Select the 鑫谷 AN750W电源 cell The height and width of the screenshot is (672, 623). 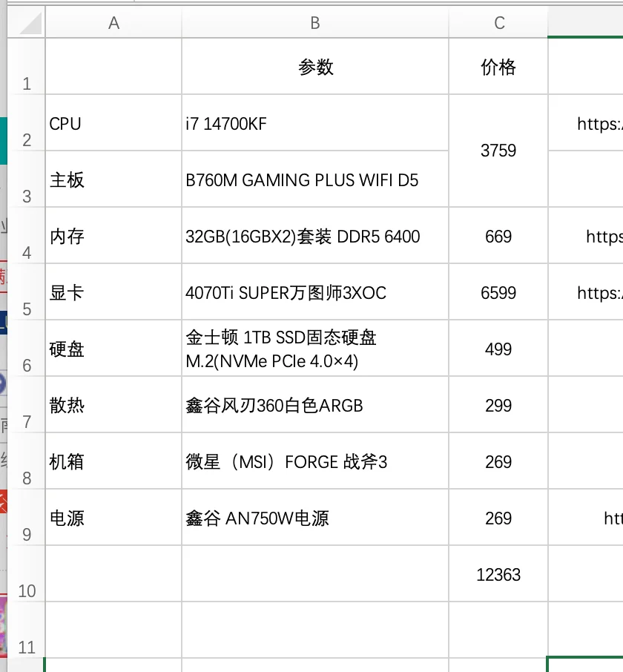point(315,517)
